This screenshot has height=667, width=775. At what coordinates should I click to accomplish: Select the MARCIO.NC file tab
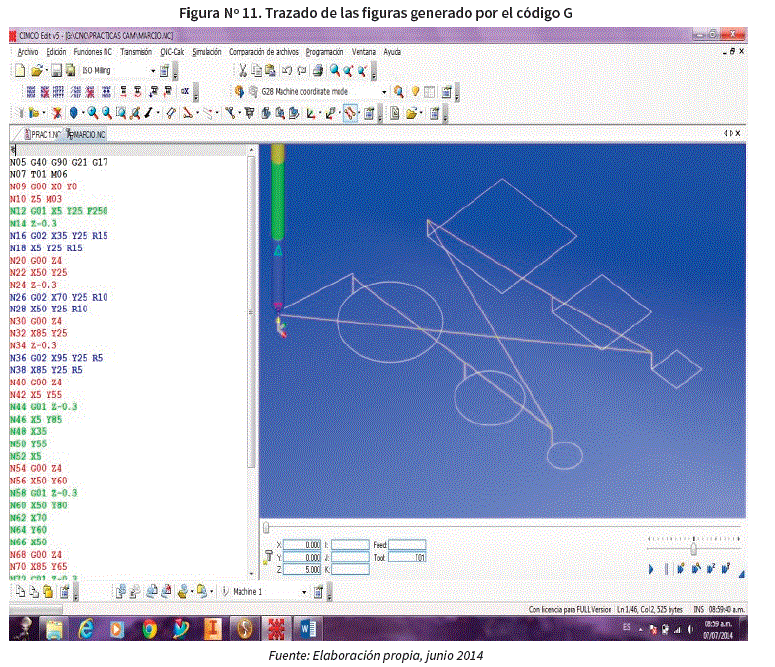coord(88,133)
